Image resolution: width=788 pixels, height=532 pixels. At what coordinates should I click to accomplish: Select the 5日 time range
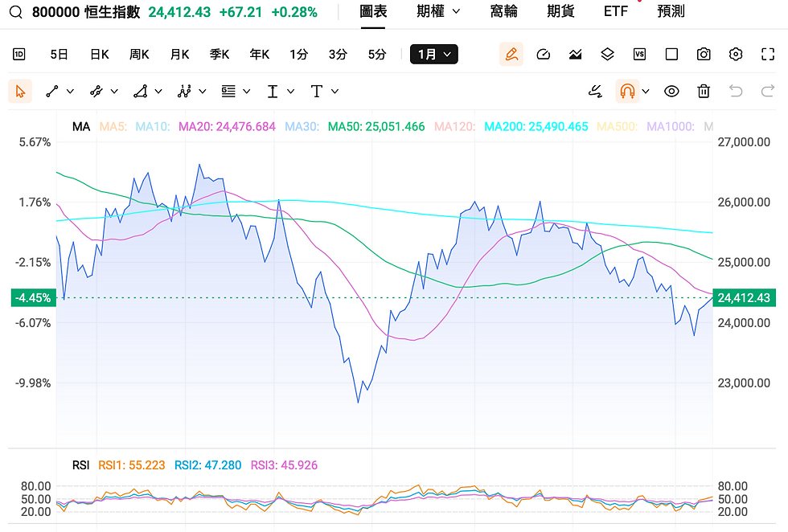click(60, 55)
